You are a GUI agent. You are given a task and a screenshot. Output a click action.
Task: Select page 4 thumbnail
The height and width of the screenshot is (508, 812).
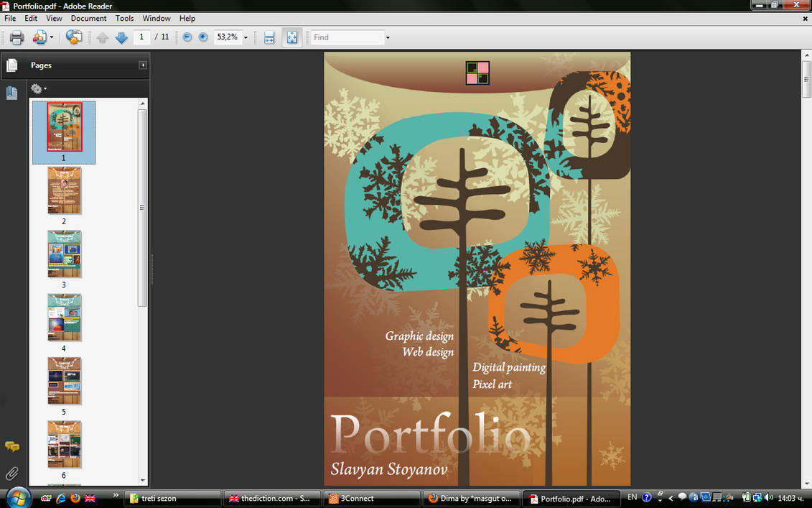coord(64,318)
